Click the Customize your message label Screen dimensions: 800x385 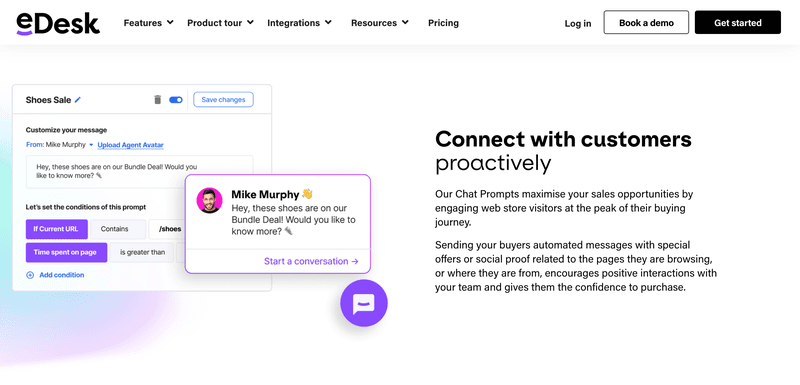pos(66,130)
